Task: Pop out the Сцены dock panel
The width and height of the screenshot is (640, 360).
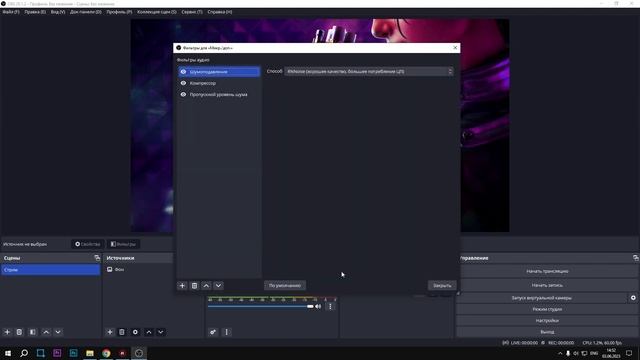Action: click(x=97, y=258)
